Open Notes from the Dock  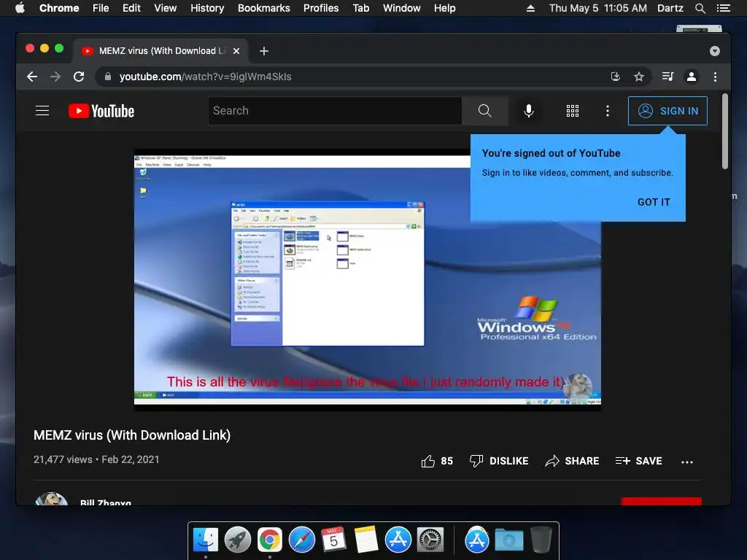[366, 540]
